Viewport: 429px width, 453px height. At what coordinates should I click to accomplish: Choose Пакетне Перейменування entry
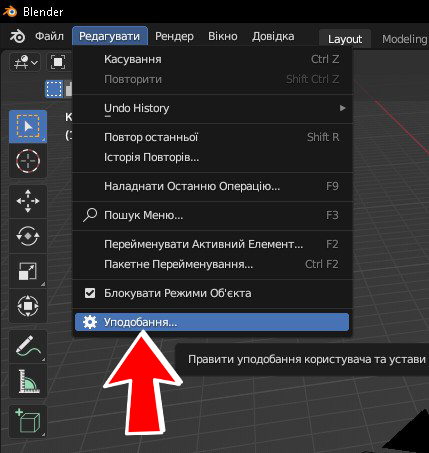[x=212, y=264]
